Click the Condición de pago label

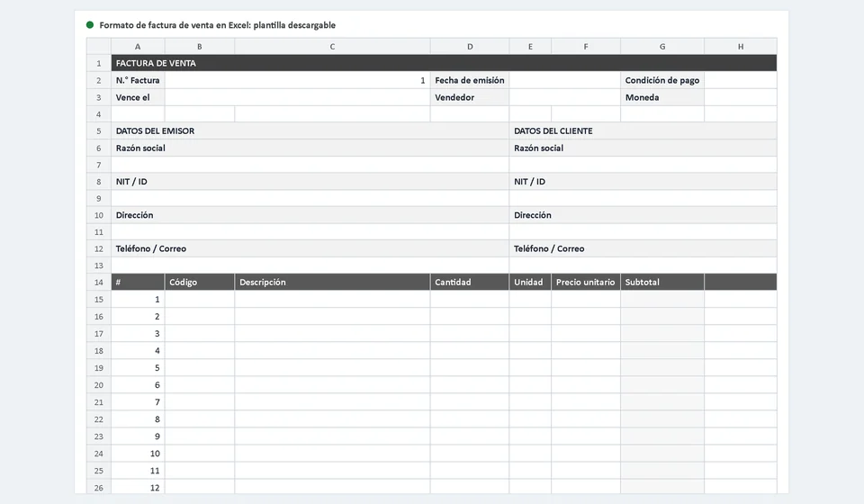(662, 80)
